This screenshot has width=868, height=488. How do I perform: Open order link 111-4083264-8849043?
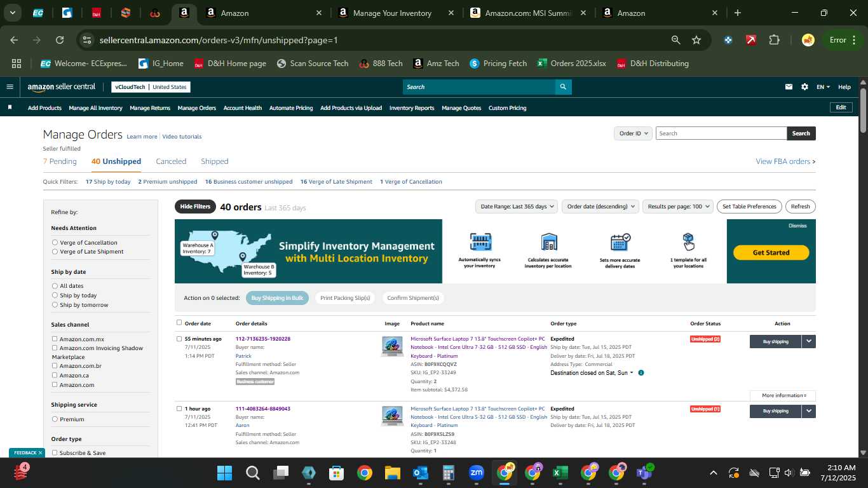[x=263, y=409]
